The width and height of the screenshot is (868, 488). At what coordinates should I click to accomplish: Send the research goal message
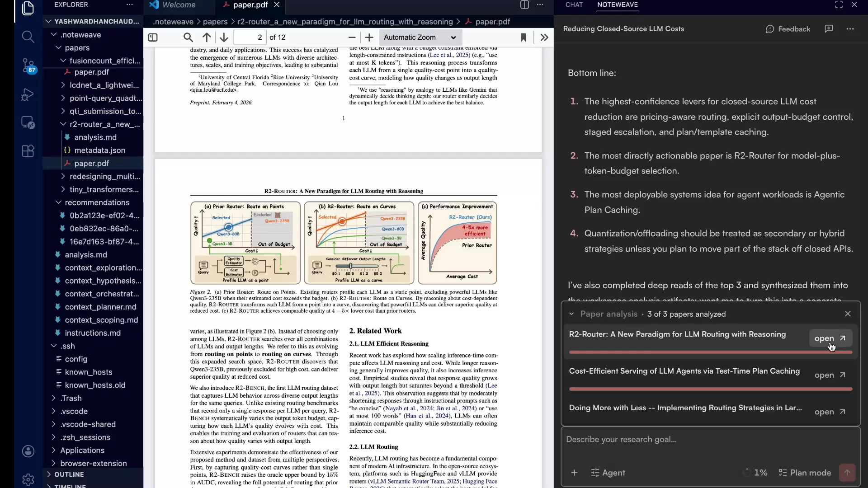coord(847,473)
